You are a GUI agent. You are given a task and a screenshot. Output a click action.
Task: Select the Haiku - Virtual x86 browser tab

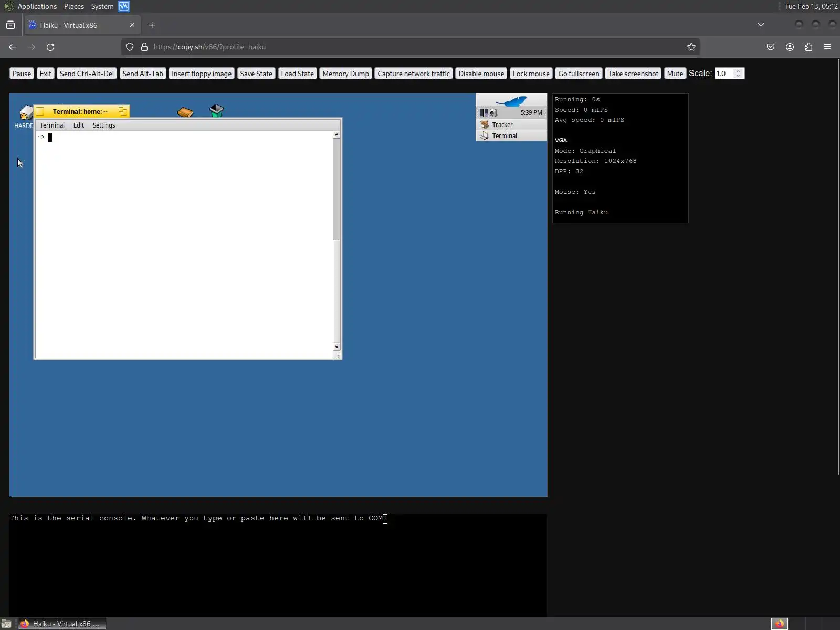[81, 25]
